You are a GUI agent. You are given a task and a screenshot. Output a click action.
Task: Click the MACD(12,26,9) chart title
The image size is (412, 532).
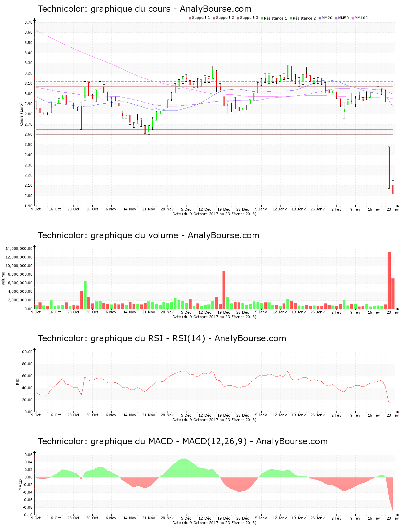(x=183, y=441)
